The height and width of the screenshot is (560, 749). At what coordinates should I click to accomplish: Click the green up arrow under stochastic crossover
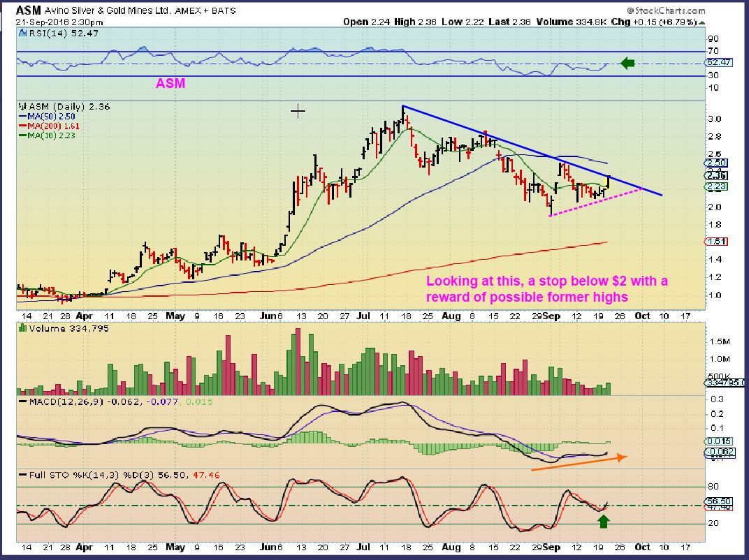click(604, 521)
